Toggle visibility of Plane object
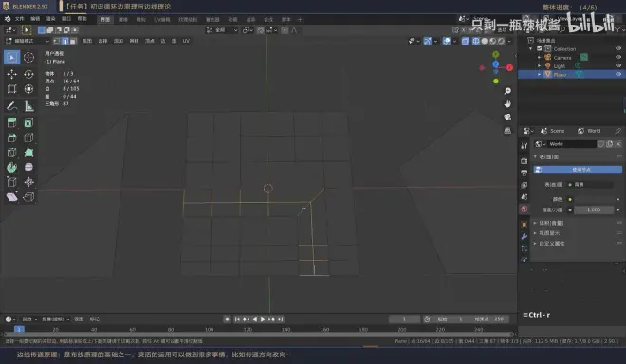Viewport: 626px width, 364px height. (x=618, y=74)
